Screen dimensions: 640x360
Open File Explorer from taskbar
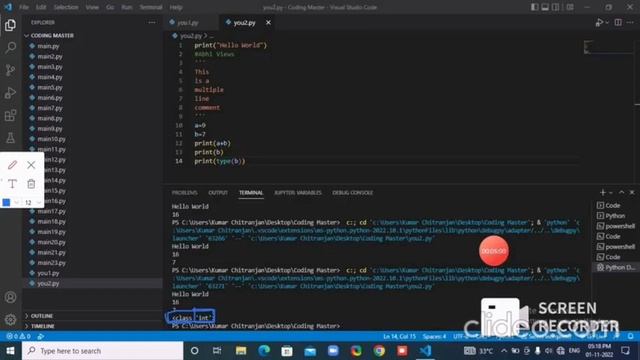pos(241,351)
